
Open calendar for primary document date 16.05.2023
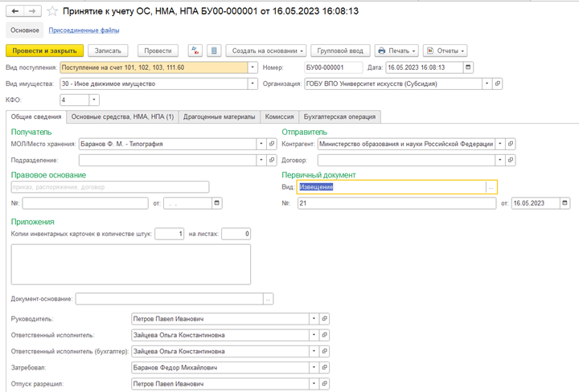(x=565, y=203)
